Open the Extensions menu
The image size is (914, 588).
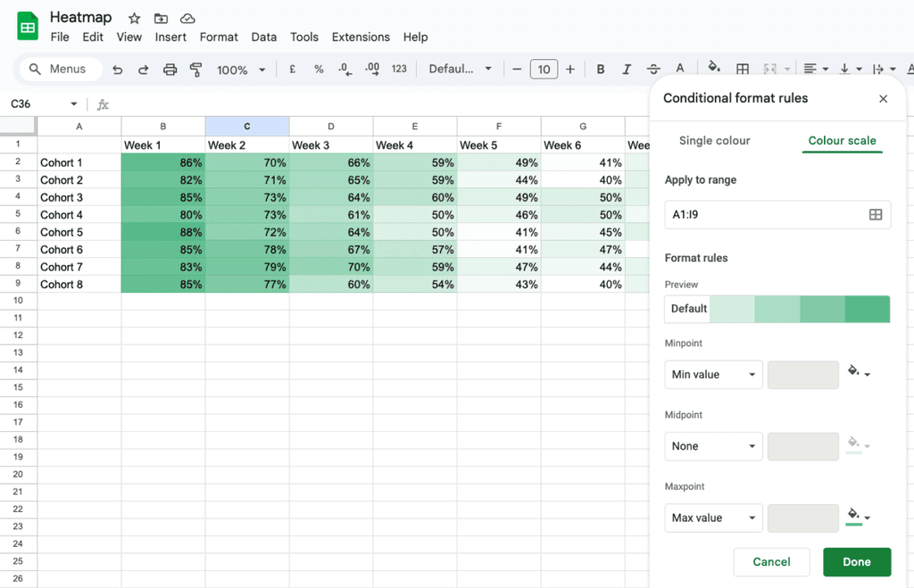361,37
